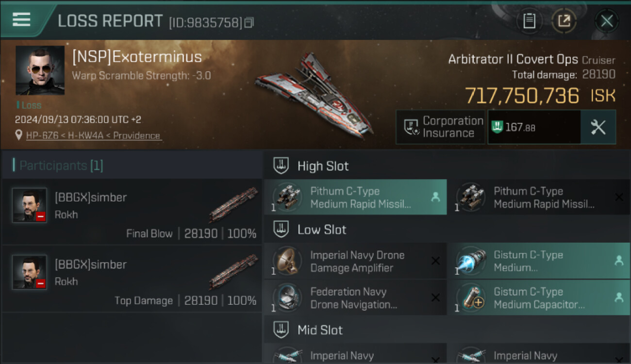
Task: Click the clipboard report icon
Action: coord(529,21)
